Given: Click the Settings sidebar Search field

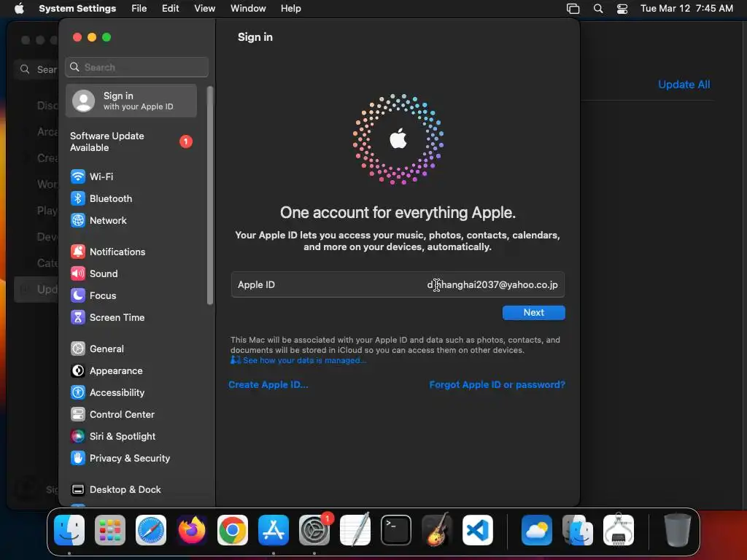Looking at the screenshot, I should [x=136, y=67].
